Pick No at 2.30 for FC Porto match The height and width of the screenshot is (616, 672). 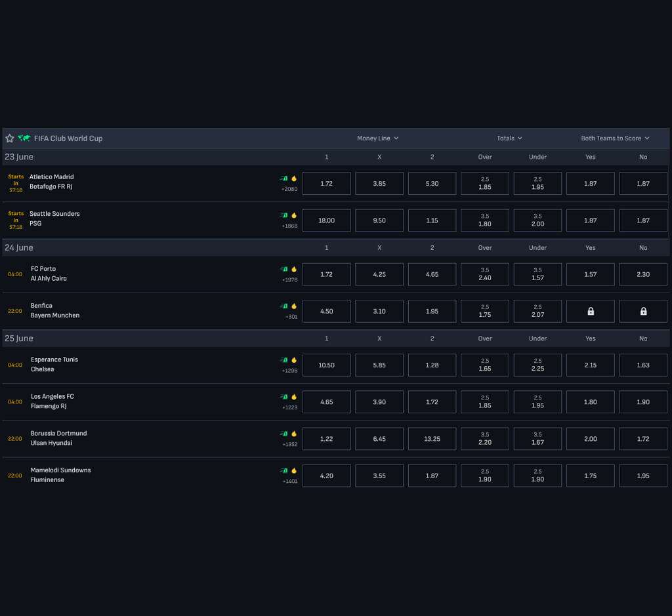tap(643, 274)
